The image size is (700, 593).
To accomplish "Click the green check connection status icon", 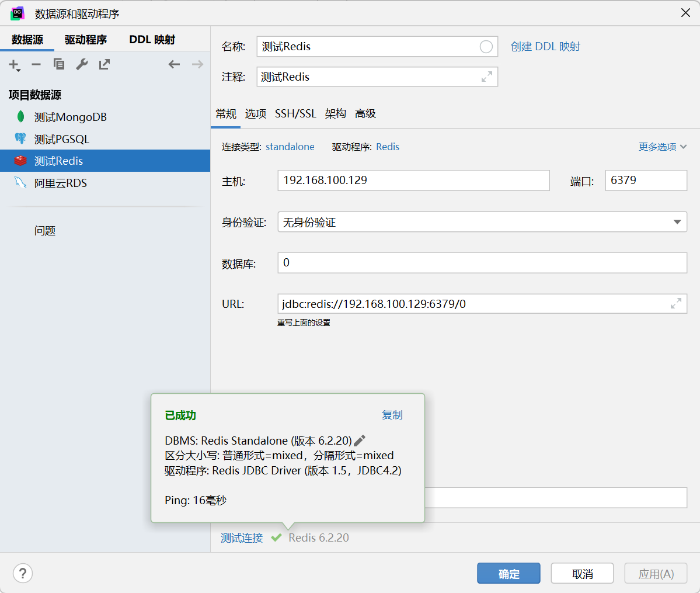I will pyautogui.click(x=276, y=537).
